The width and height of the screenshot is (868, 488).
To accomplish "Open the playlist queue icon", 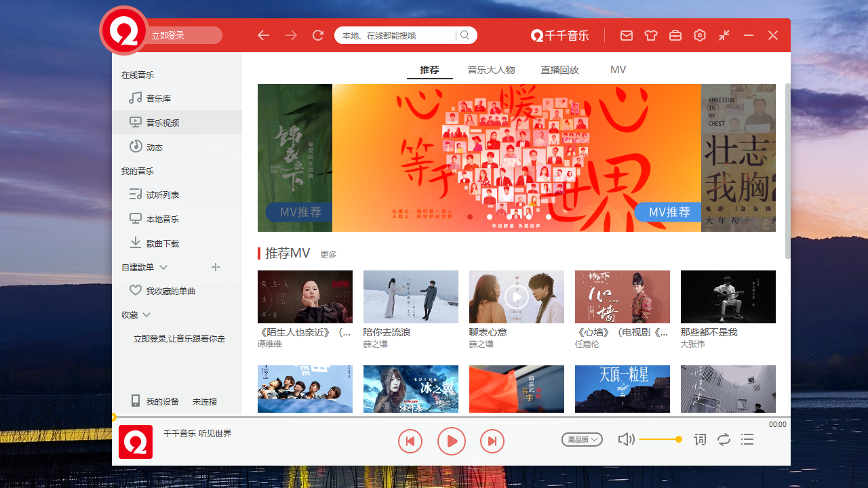I will coord(747,440).
